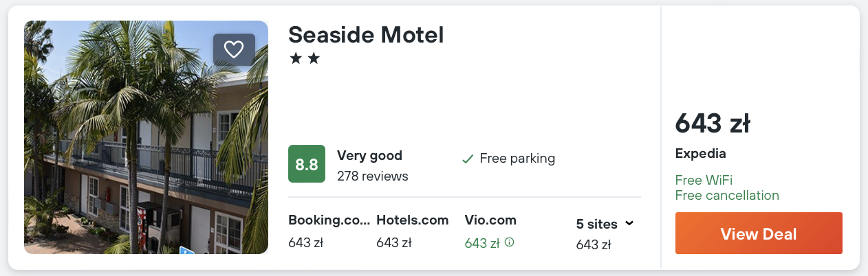
Task: Choose the Vio.com provider name
Action: coord(490,220)
